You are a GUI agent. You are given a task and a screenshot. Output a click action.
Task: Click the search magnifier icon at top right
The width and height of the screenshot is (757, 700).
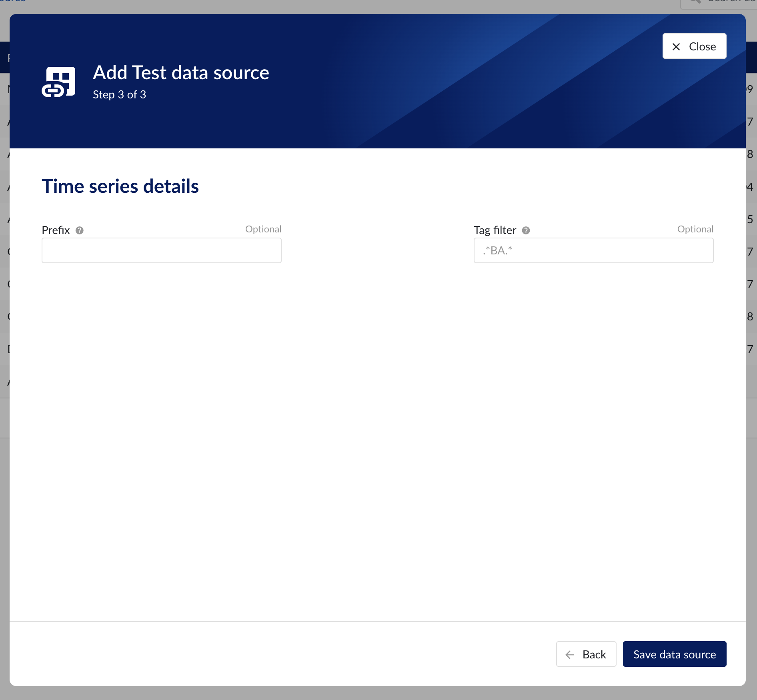(x=695, y=2)
